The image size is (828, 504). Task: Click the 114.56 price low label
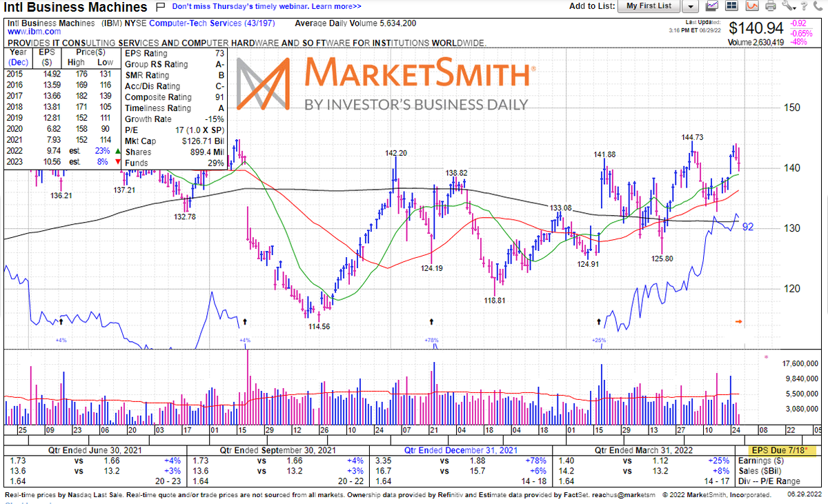(318, 327)
